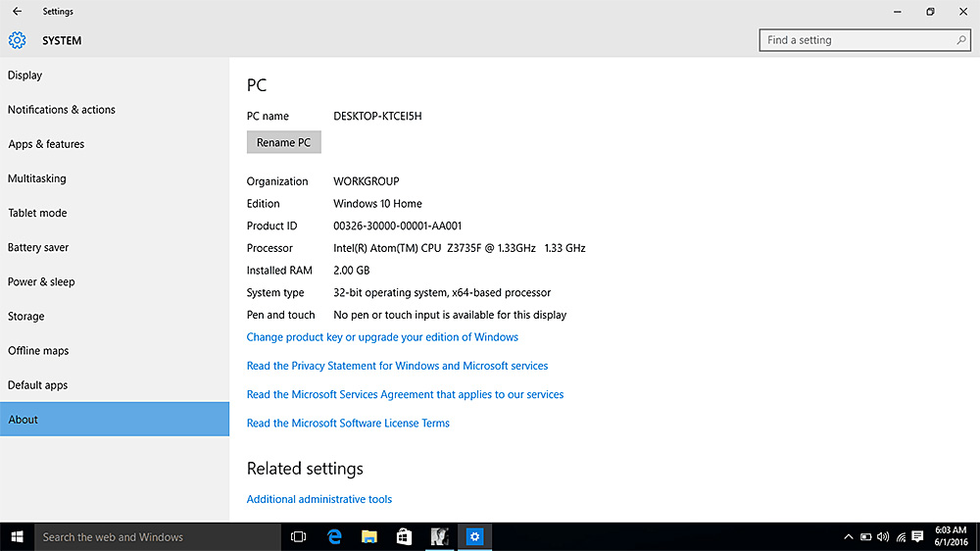This screenshot has height=551, width=980.
Task: Click the Intel Atom Z3735F processor text
Action: 460,248
